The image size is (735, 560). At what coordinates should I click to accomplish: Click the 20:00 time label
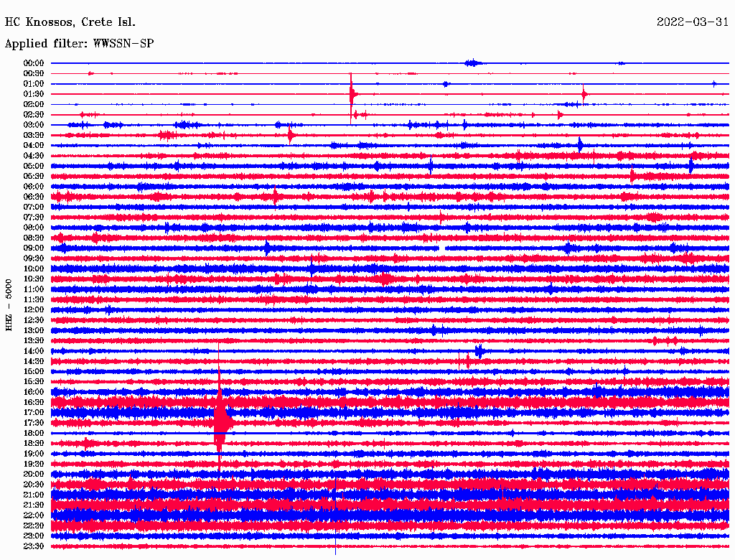(x=34, y=474)
